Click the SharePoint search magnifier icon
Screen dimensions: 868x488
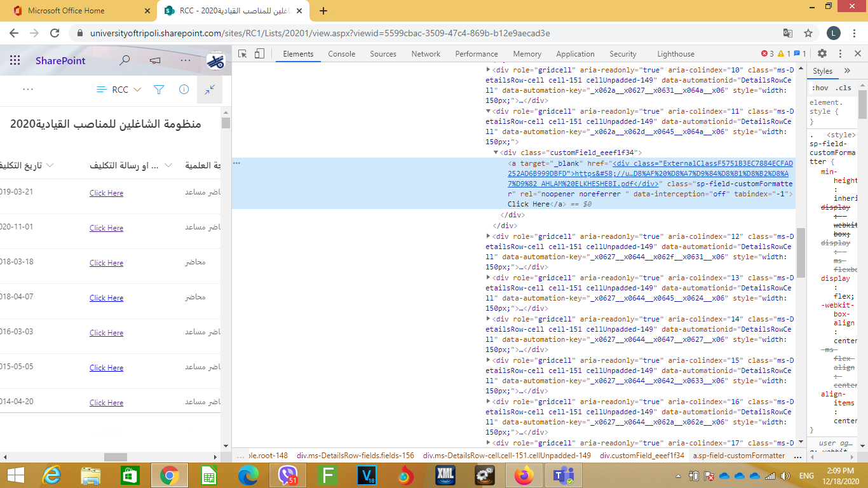125,60
